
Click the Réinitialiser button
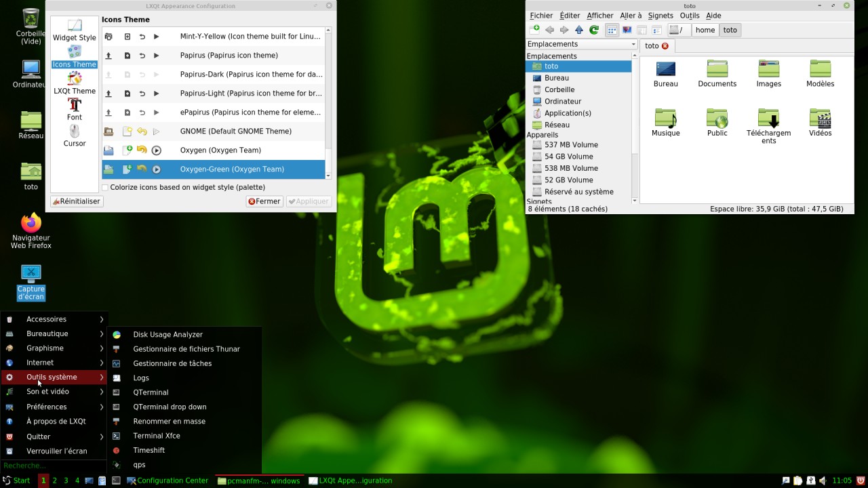(x=77, y=201)
